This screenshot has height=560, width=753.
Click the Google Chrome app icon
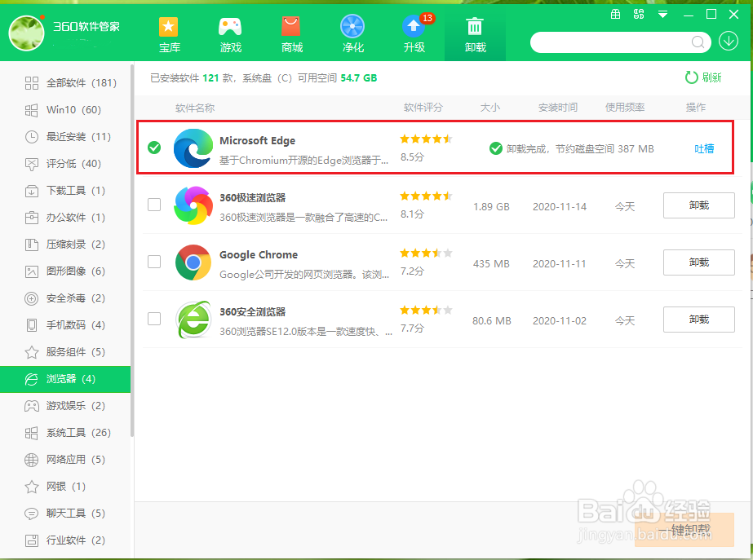pos(193,262)
